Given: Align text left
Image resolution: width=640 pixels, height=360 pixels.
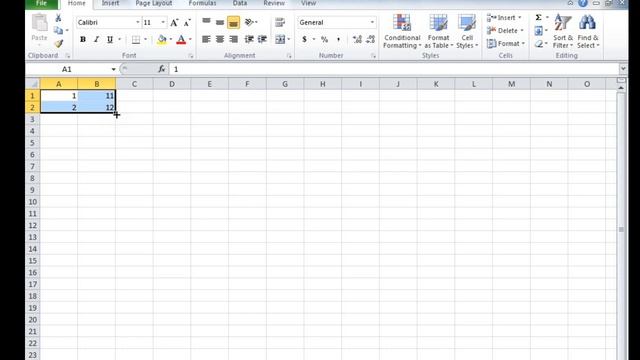Looking at the screenshot, I should click(207, 40).
